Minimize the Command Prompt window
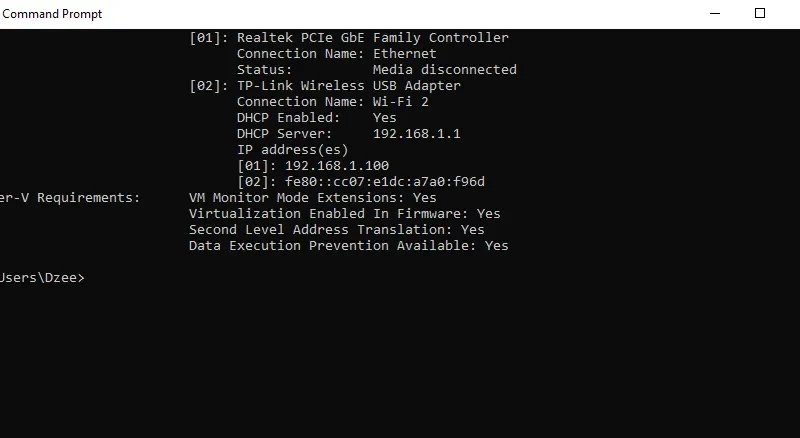This screenshot has width=800, height=438. pos(715,14)
